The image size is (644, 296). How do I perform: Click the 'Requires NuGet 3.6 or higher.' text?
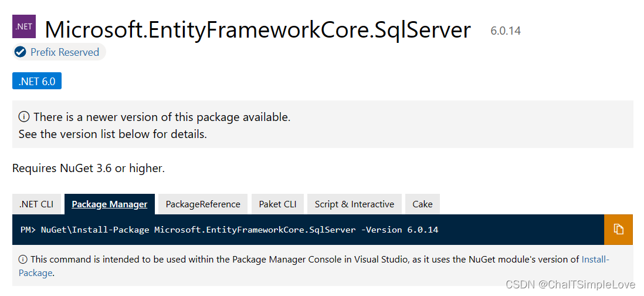click(x=89, y=168)
